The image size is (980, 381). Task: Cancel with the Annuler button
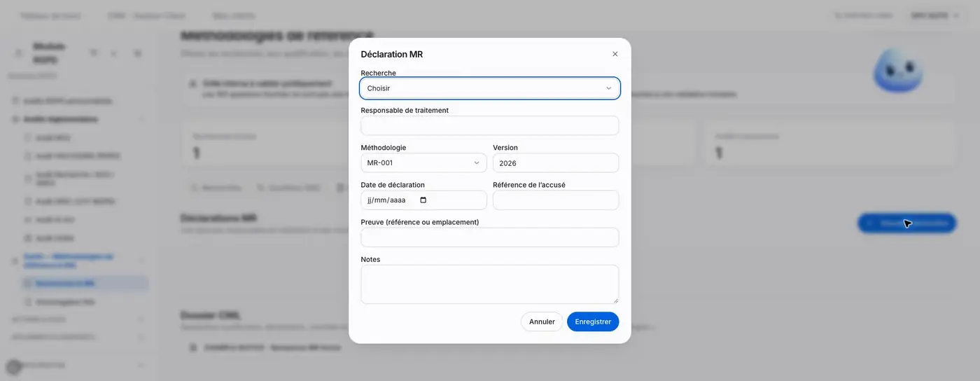(x=542, y=321)
